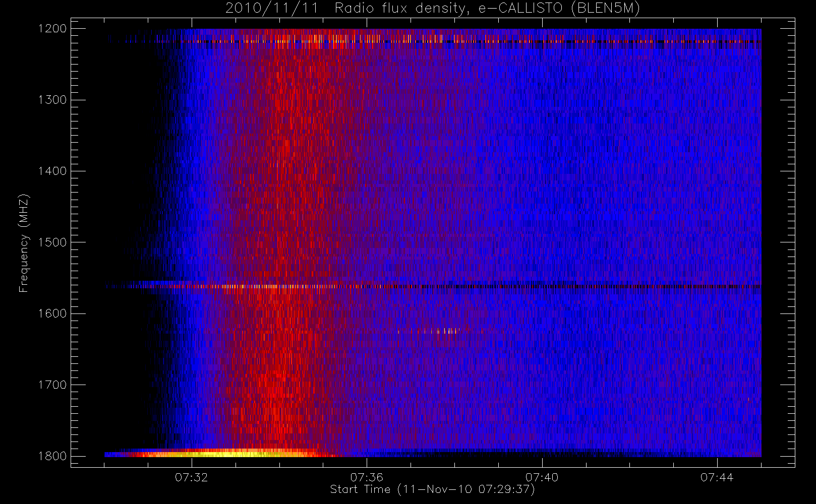Click the 'Frequency (MHz)' axis label
This screenshot has height=504, width=816.
(x=24, y=243)
